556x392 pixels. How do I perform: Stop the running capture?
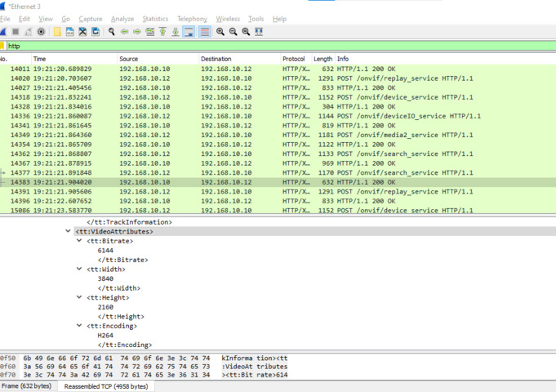pyautogui.click(x=16, y=32)
